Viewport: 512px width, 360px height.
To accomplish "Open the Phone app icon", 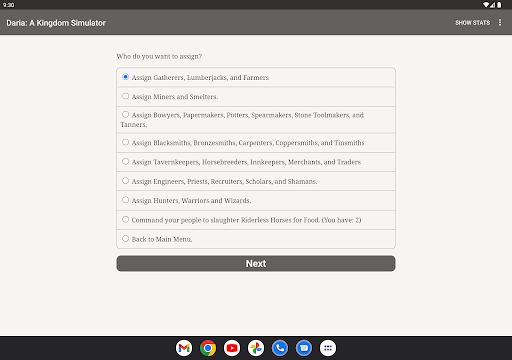I will [x=280, y=348].
